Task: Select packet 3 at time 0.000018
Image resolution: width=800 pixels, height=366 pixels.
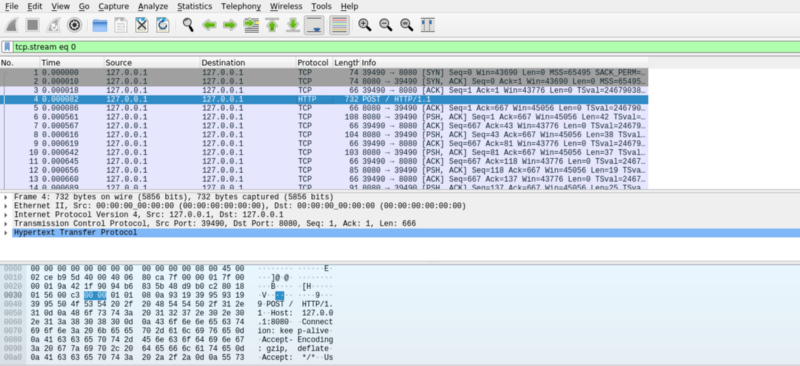Action: (324, 90)
